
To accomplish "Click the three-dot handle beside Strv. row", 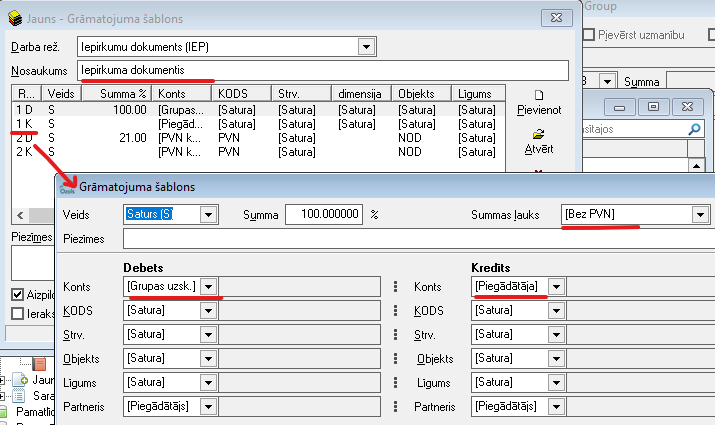I will (395, 334).
